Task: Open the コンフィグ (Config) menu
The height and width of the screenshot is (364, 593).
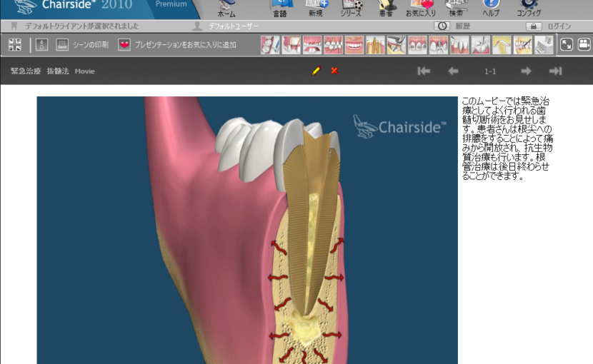Action: (x=529, y=9)
